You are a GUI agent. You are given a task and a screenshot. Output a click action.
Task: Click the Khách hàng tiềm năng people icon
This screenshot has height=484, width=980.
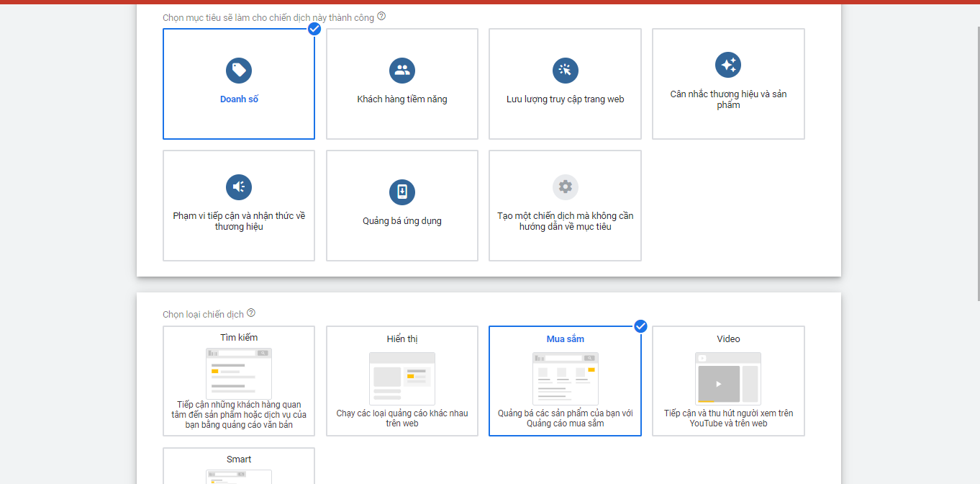tap(401, 70)
